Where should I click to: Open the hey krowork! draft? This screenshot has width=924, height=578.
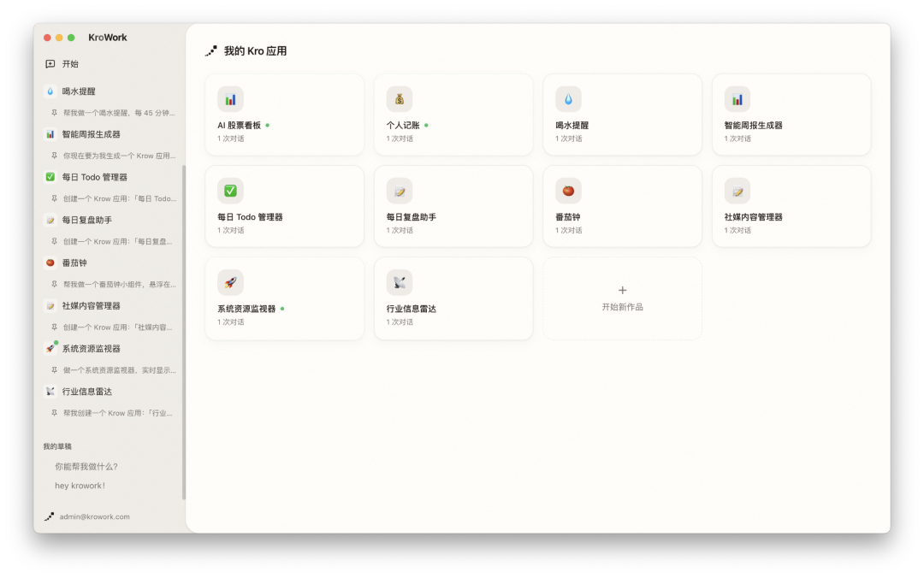point(80,486)
